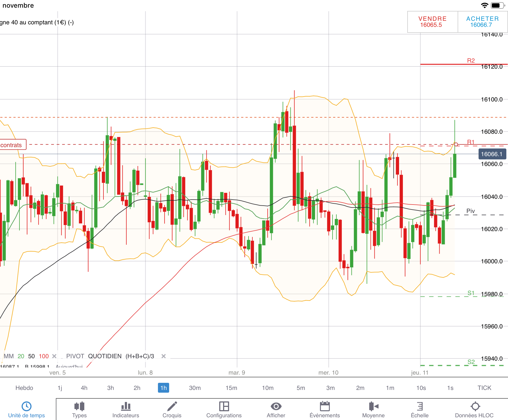Viewport: 508px width, 420px height.
Task: Open chart Types candlestick icon
Action: tap(79, 406)
